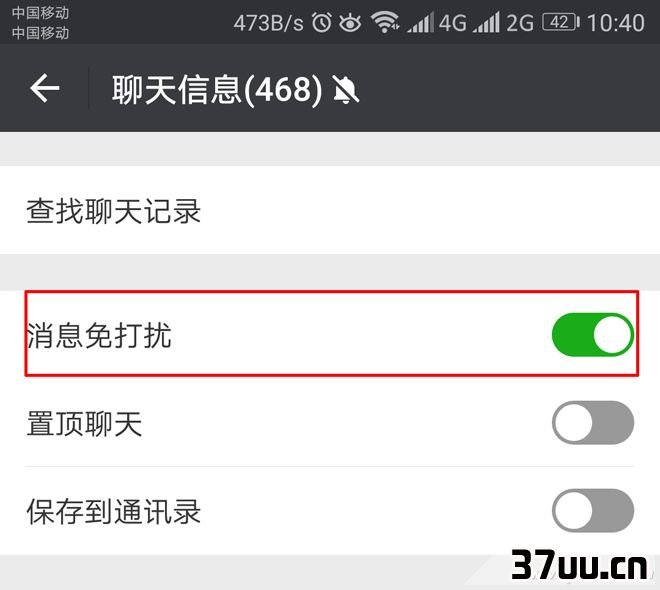
Task: Tap the 置顶聊天 label
Action: pyautogui.click(x=84, y=423)
